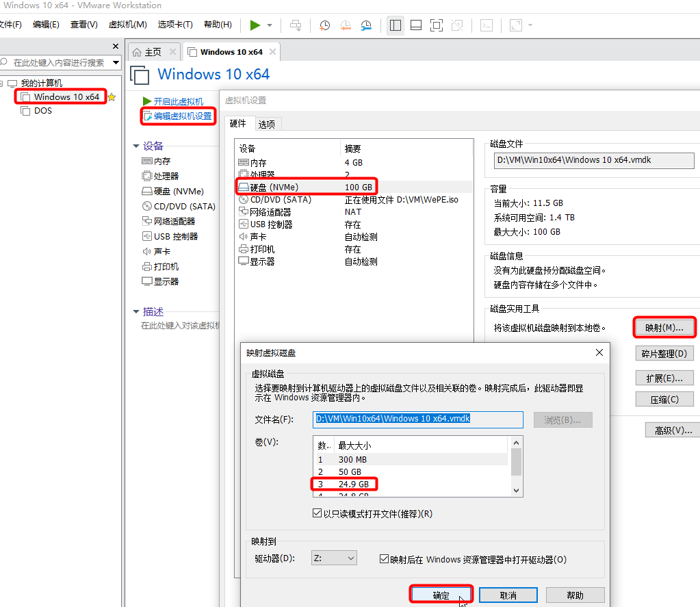Click the console view toolbar icon
The height and width of the screenshot is (607, 700).
click(486, 25)
